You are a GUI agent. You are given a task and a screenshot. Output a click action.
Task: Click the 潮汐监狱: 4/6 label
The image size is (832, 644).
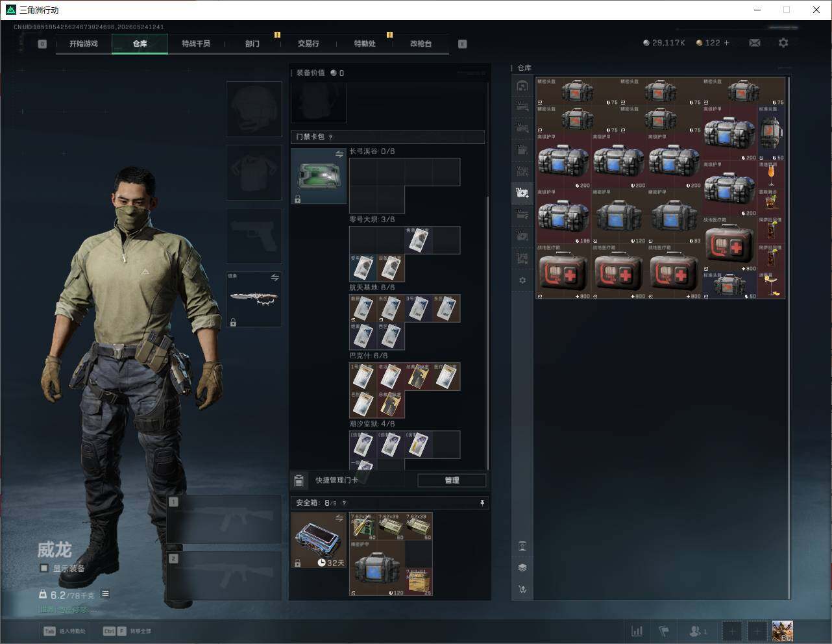coord(372,424)
